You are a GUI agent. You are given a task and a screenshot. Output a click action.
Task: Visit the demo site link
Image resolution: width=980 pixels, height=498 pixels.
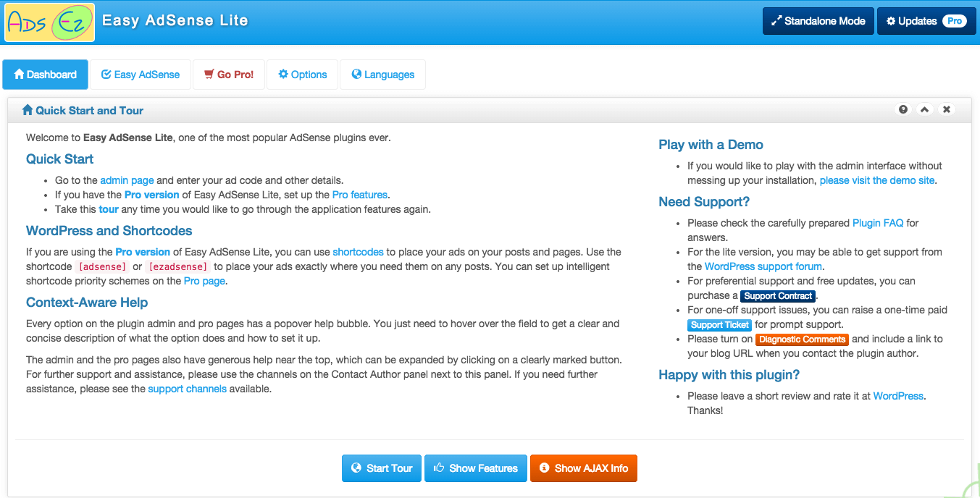click(877, 180)
